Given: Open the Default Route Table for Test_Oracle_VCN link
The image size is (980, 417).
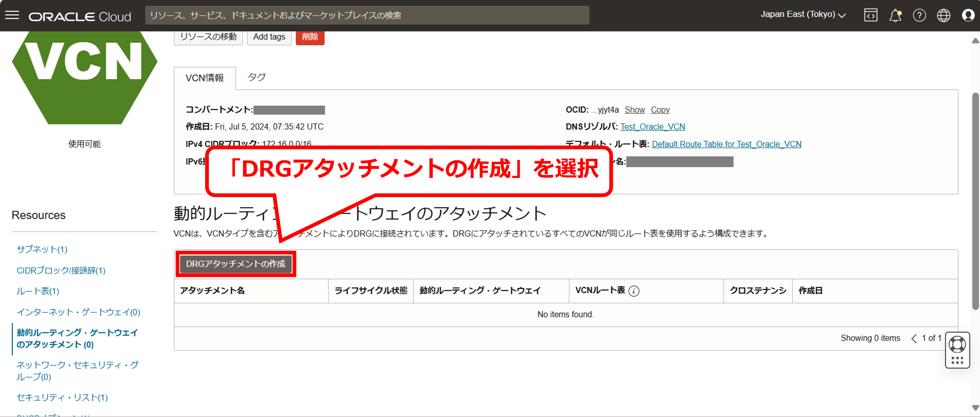Looking at the screenshot, I should [726, 144].
